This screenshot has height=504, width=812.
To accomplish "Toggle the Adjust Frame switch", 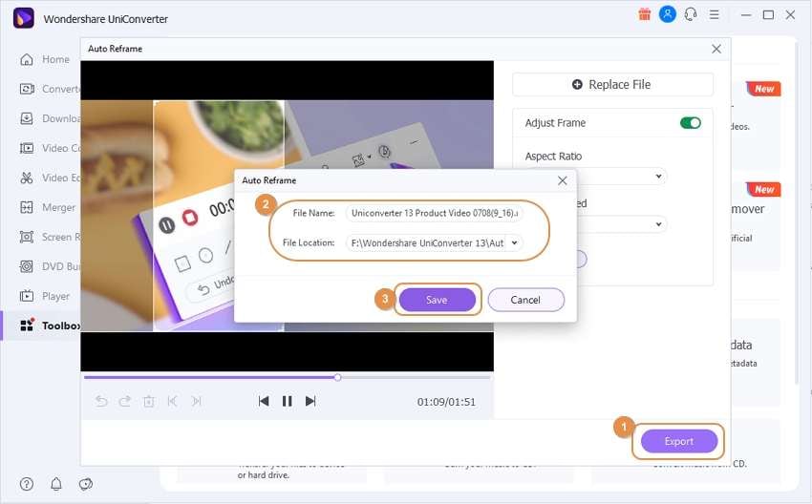I will click(x=691, y=123).
